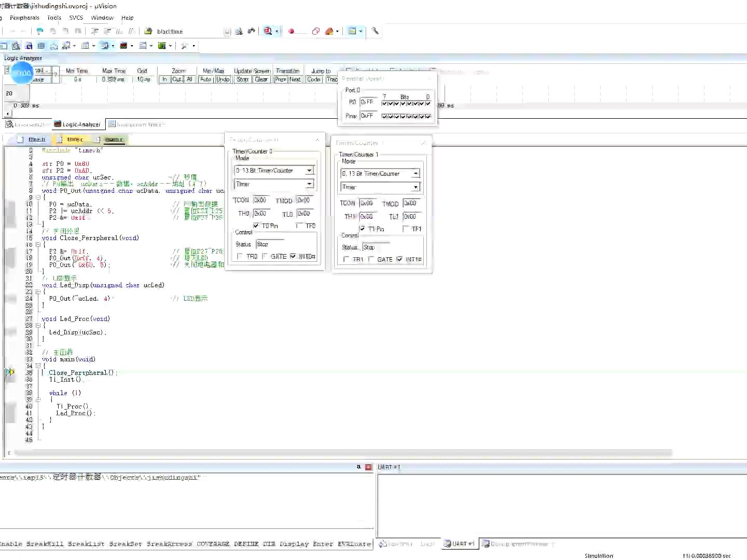This screenshot has height=560, width=747.
Task: Click the Call Stack Window icon
Action: [53, 46]
